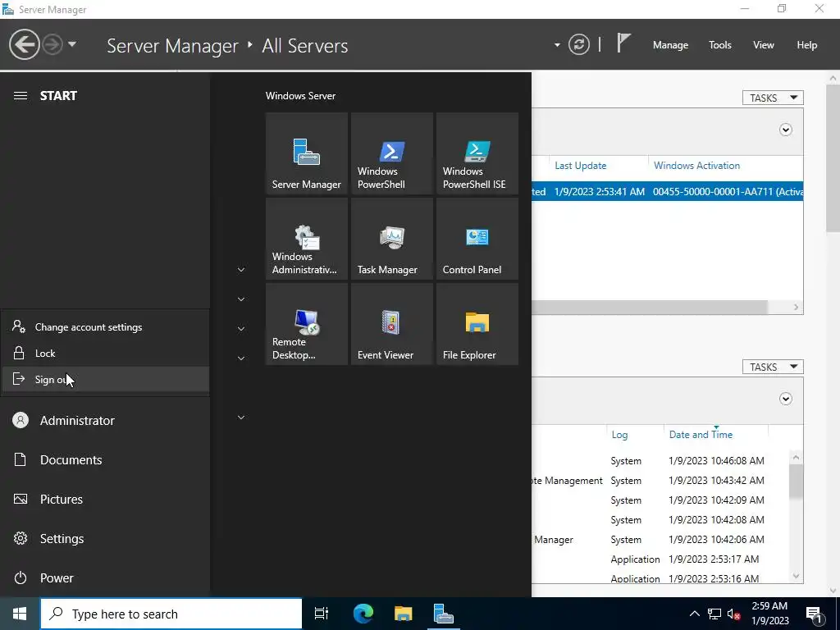Sort events by the Date and Time header
Image resolution: width=840 pixels, height=630 pixels.
701,435
